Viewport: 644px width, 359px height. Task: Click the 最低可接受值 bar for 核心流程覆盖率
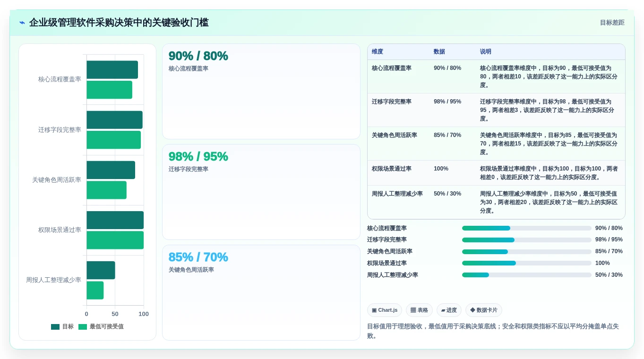109,90
